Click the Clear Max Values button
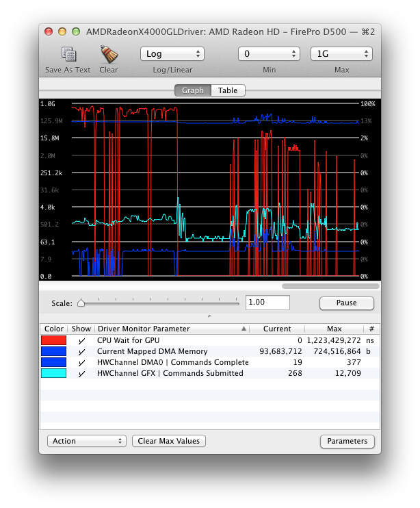 click(x=168, y=441)
